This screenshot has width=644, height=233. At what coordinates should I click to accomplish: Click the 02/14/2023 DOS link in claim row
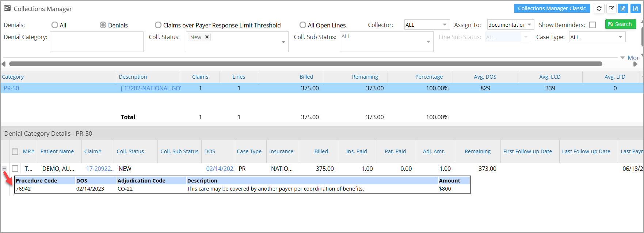click(220, 169)
